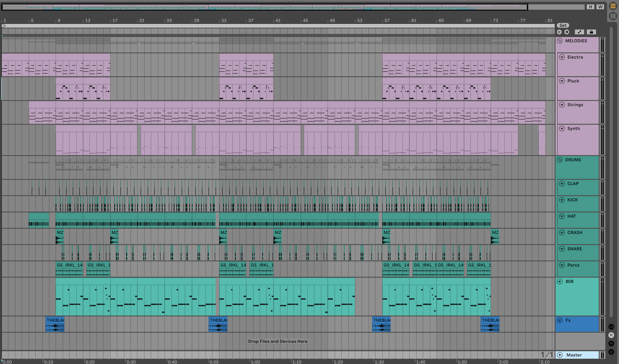The width and height of the screenshot is (619, 364).
Task: Click the Lock Envelopes padlock icon
Action: coord(591,32)
